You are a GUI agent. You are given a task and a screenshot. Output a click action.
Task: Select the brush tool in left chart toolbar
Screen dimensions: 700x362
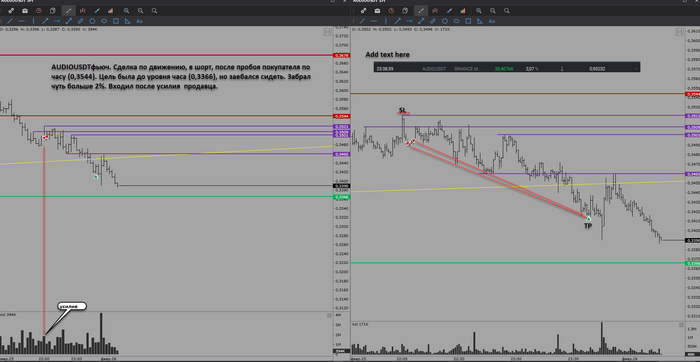[96, 10]
